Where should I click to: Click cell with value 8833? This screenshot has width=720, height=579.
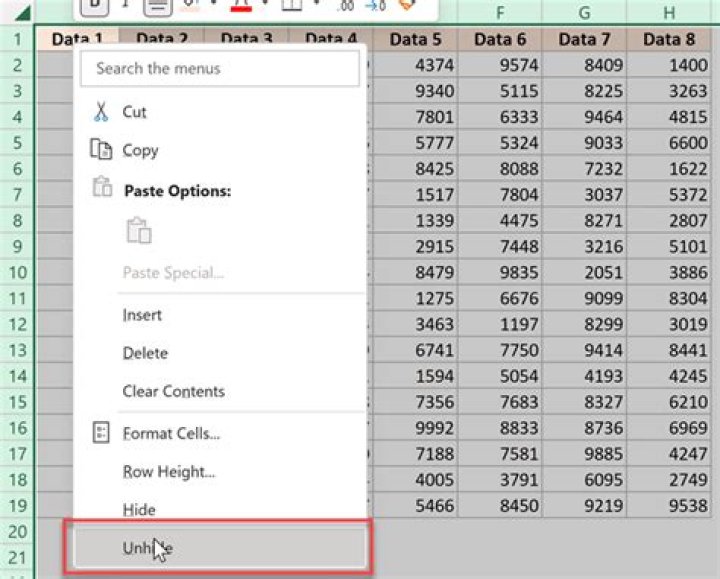pos(500,428)
